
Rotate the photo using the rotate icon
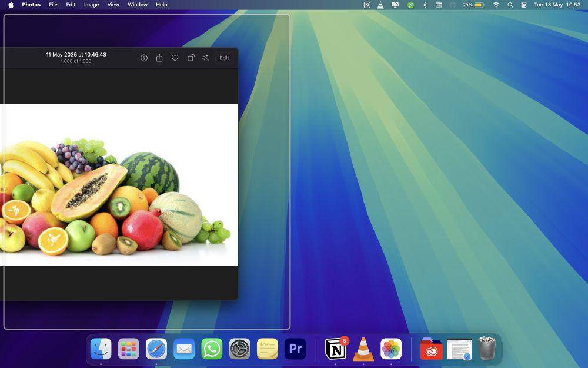pos(191,58)
